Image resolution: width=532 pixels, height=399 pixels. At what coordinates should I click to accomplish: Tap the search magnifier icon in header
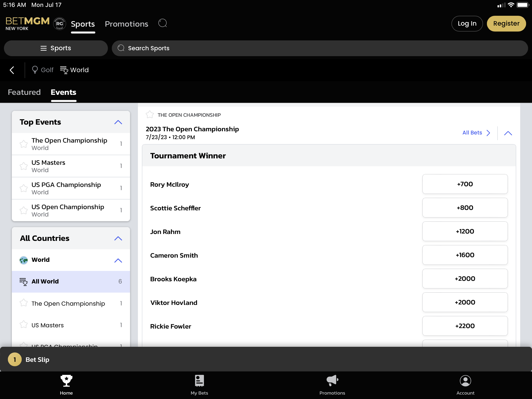tap(163, 23)
